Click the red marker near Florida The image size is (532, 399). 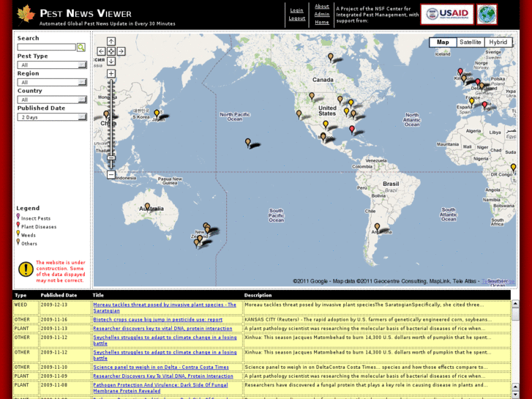coord(352,130)
